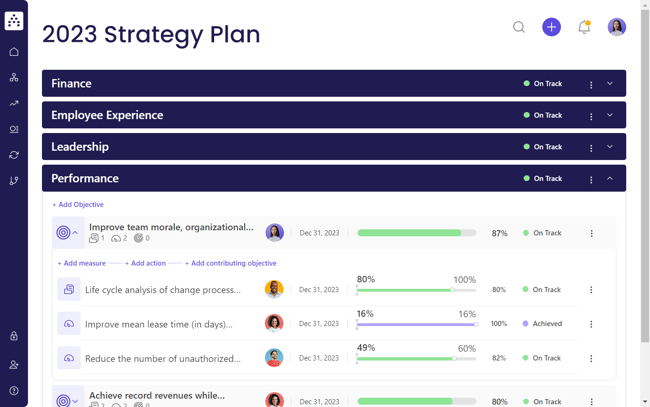Collapse the Performance section chevron
The width and height of the screenshot is (650, 407).
[x=610, y=179]
